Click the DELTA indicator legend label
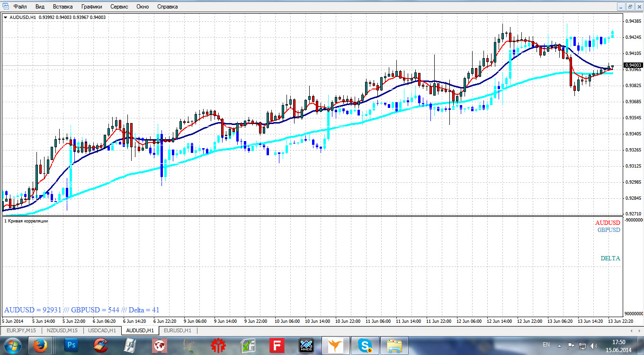 click(610, 258)
